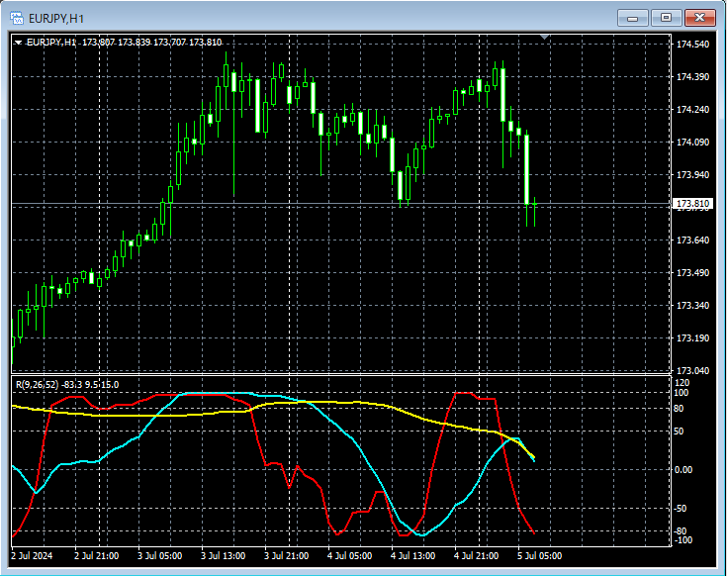This screenshot has height=576, width=728.
Task: Expand the EURJPY,H1 chart header triangle
Action: coord(18,43)
